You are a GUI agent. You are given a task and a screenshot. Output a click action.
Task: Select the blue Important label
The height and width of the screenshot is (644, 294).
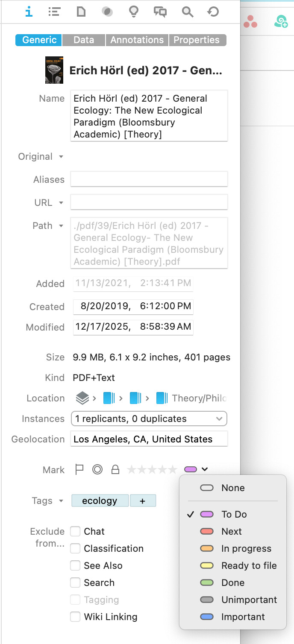pyautogui.click(x=243, y=617)
